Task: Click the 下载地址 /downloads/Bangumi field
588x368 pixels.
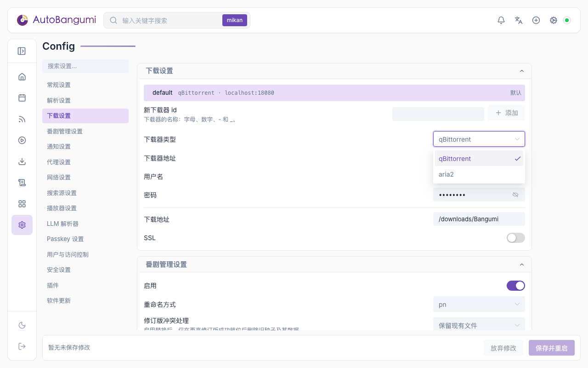Action: [479, 219]
